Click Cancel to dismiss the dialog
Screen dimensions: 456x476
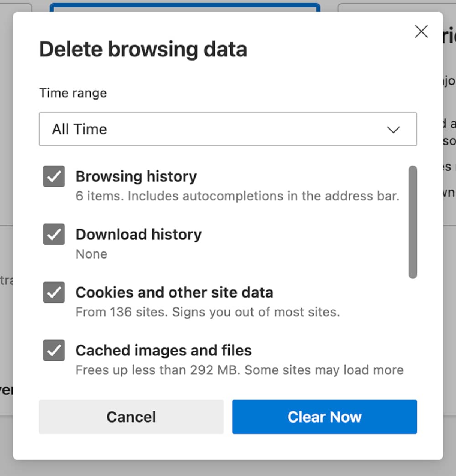pyautogui.click(x=131, y=417)
